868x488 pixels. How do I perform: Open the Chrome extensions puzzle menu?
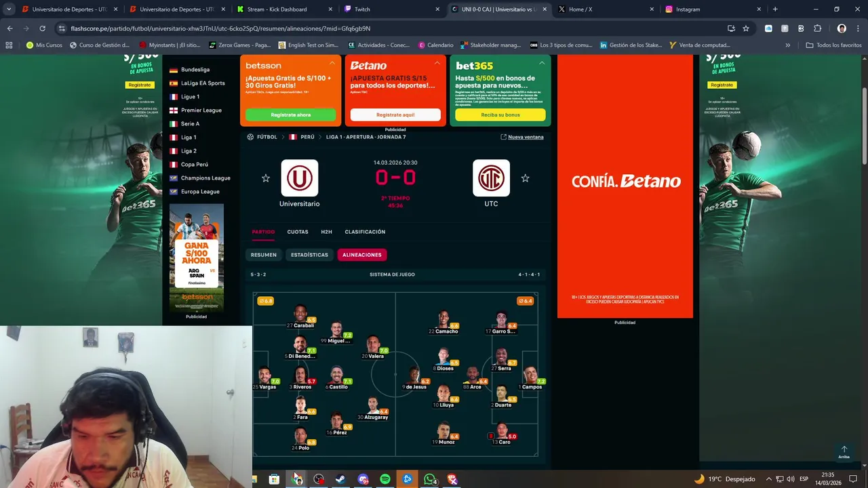point(817,28)
